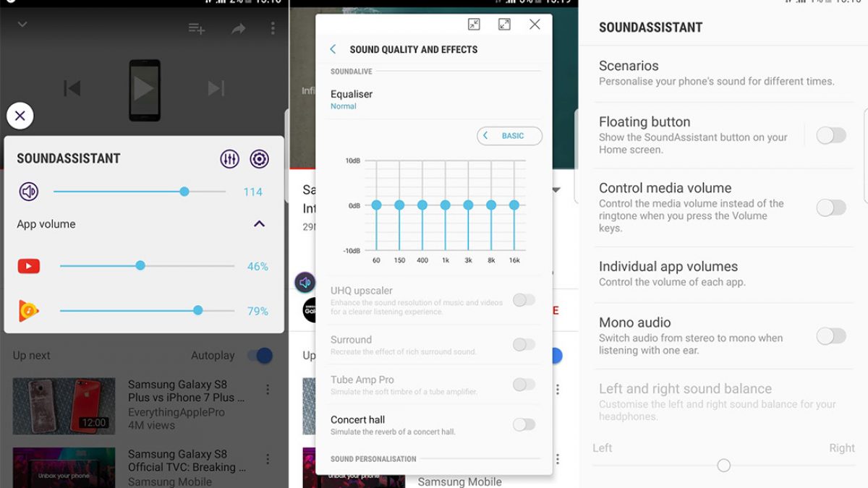
Task: Open the Scenarios setting
Action: [723, 73]
